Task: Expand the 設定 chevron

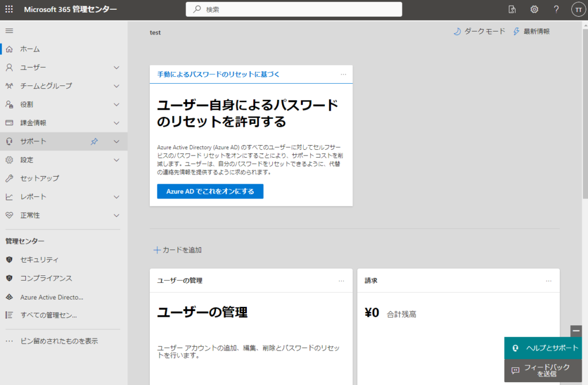Action: tap(117, 160)
